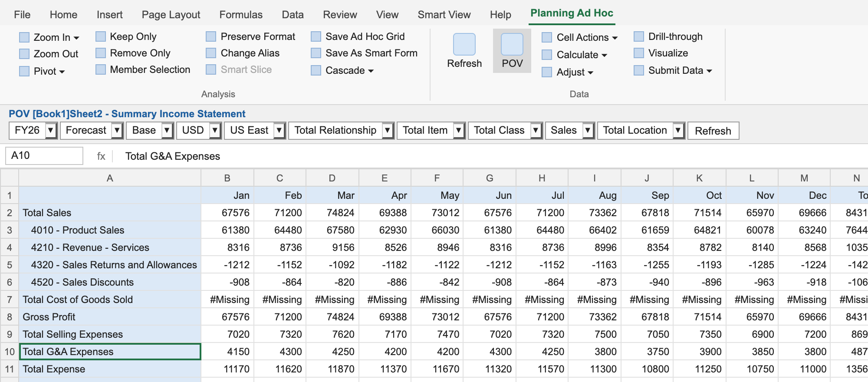868x382 pixels.
Task: Select row header 7
Action: [10, 300]
